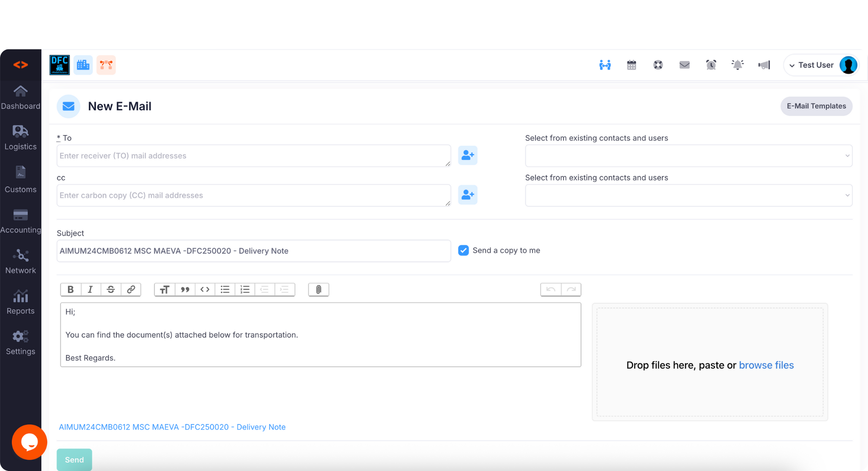Click the Subject input field
This screenshot has height=471, width=868.
pyautogui.click(x=253, y=251)
